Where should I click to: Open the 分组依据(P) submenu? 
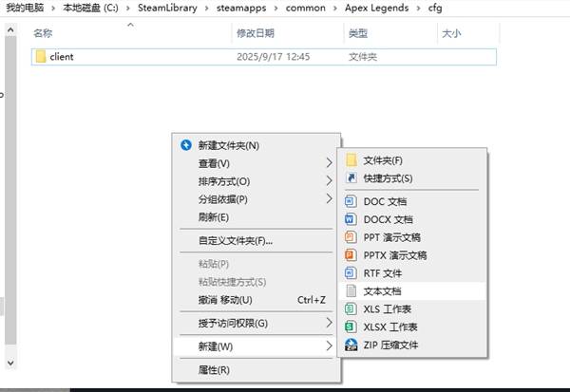[x=256, y=199]
